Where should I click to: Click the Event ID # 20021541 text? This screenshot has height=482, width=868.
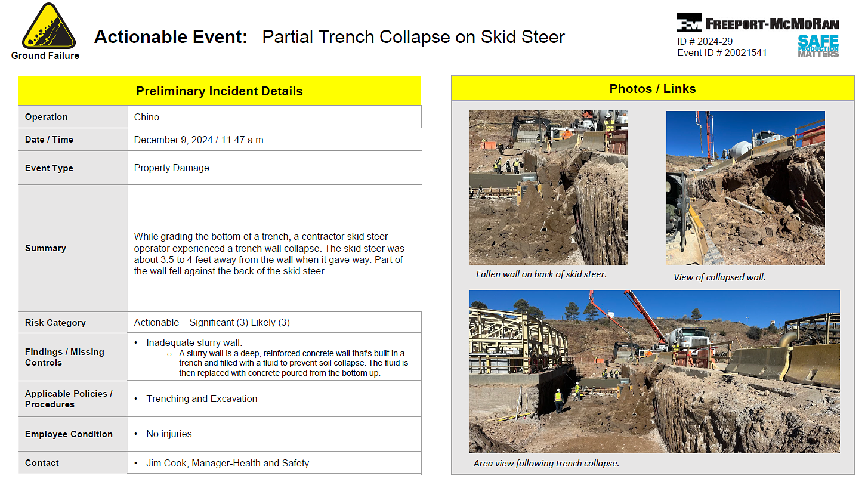tap(722, 52)
